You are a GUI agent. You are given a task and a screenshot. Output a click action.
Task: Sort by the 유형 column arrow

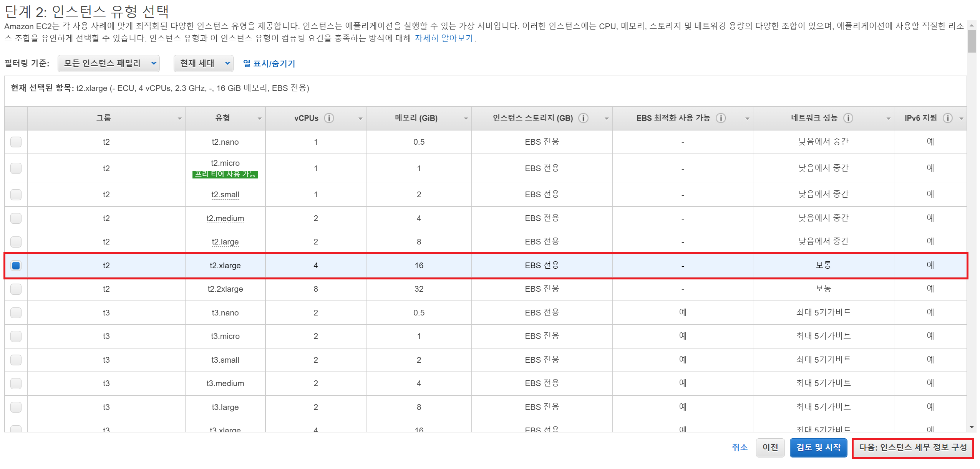[260, 119]
